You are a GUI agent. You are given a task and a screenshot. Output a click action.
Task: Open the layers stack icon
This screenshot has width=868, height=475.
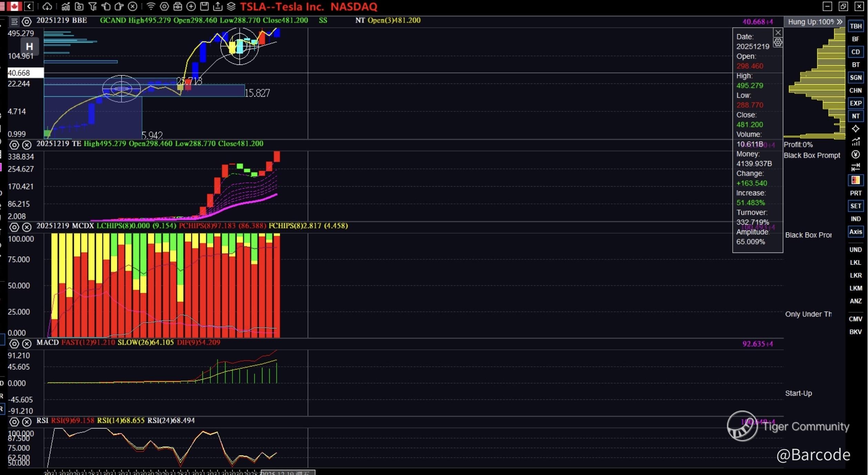[x=231, y=6]
